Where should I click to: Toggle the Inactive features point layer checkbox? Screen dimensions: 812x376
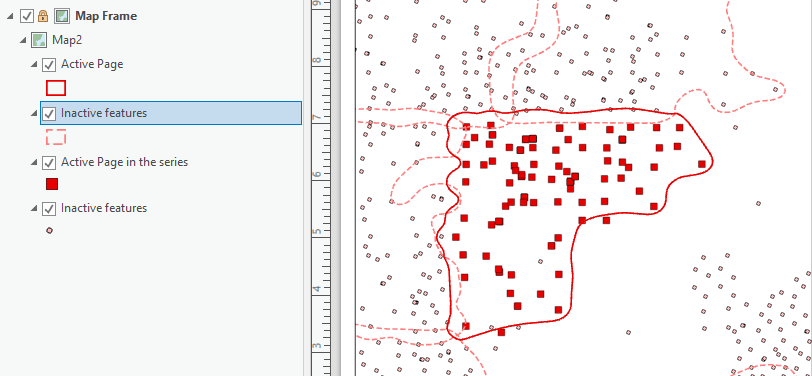click(49, 209)
